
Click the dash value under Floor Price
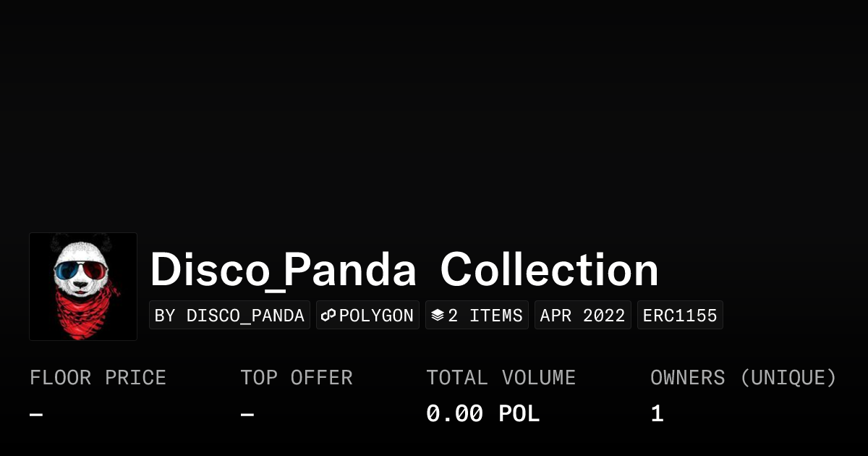tap(36, 415)
